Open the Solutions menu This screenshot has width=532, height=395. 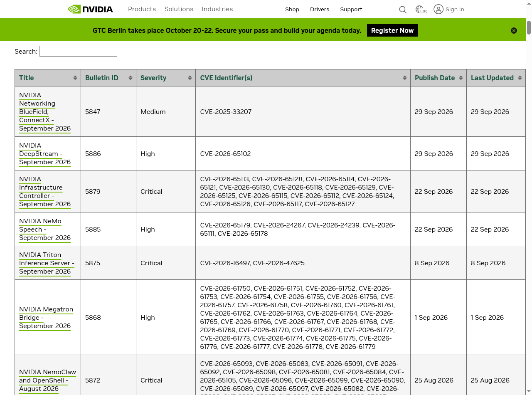coord(179,9)
